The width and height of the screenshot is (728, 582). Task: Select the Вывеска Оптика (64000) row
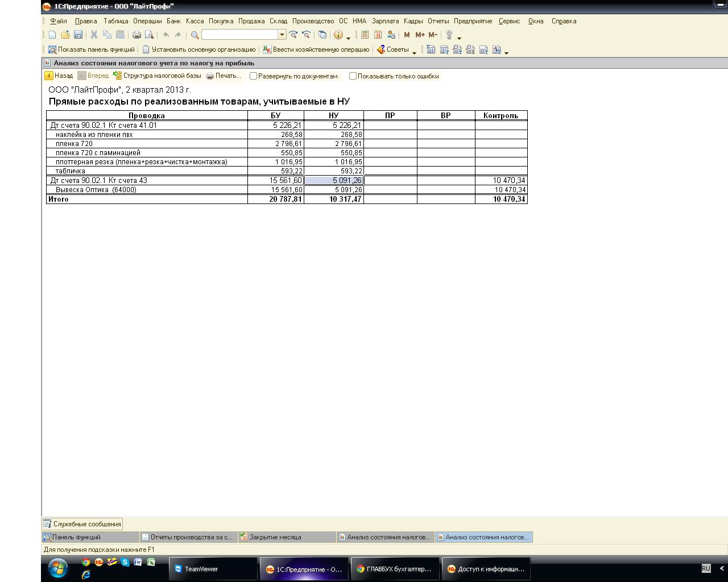96,190
